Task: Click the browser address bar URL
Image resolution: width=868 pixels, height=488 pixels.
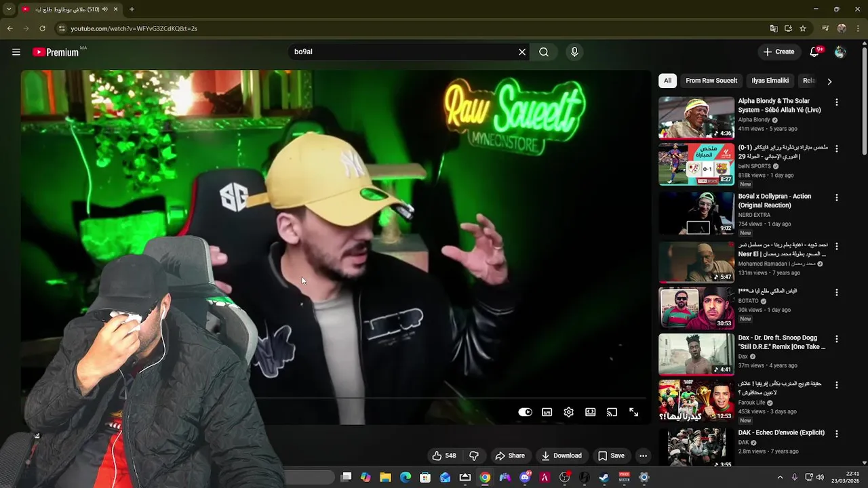Action: pyautogui.click(x=134, y=28)
